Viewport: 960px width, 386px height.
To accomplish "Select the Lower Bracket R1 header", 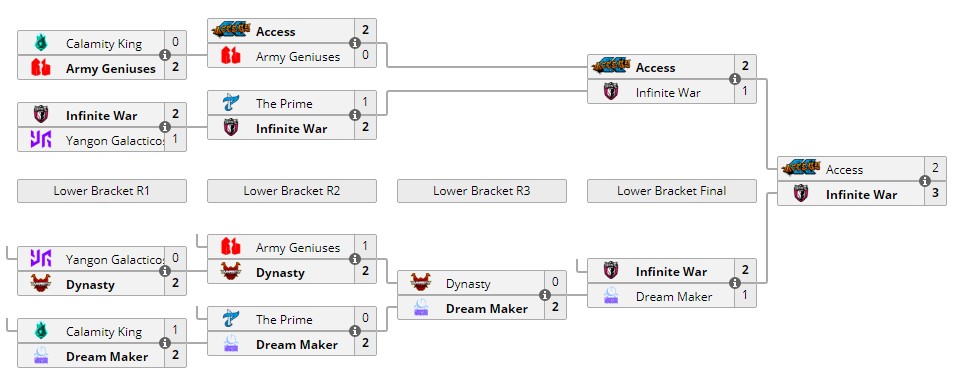I will pos(102,191).
